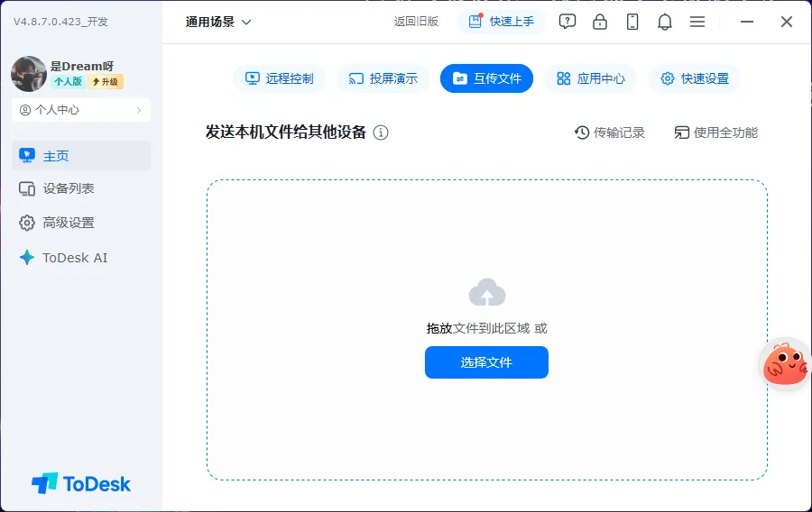Open ToDesk AI in the sidebar
Viewport: 812px width, 512px height.
point(81,258)
